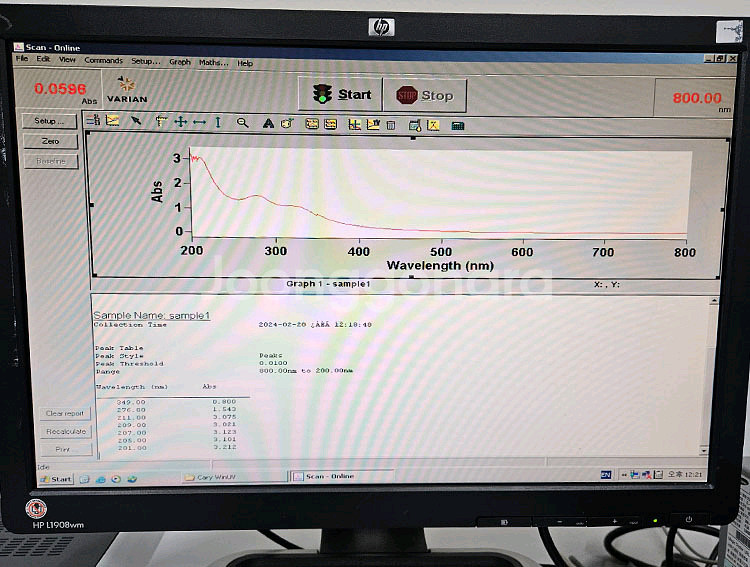Viewport: 750px width, 567px height.
Task: Click the red-crossed tray icon
Action: tap(646, 475)
